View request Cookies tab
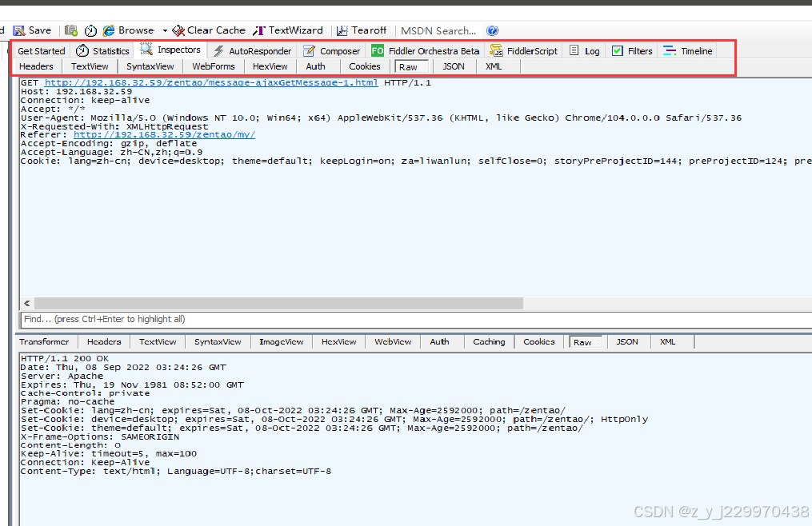Viewport: 812px width, 526px height. click(x=365, y=66)
